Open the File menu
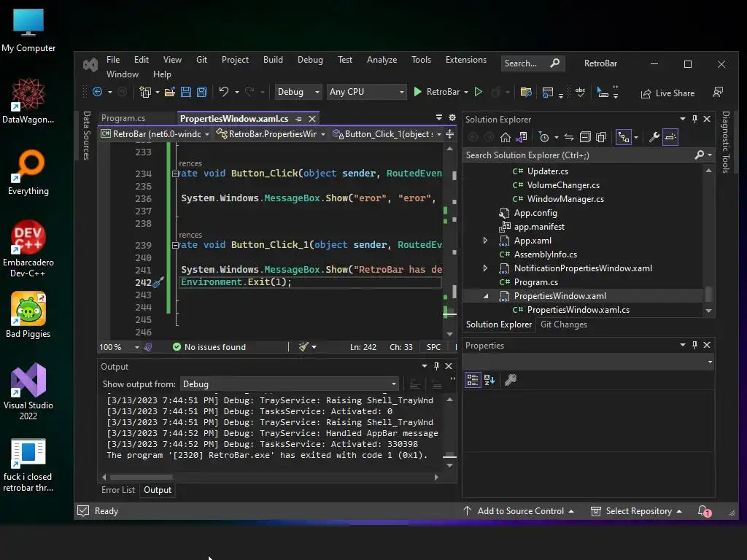Image resolution: width=747 pixels, height=560 pixels. [x=113, y=60]
